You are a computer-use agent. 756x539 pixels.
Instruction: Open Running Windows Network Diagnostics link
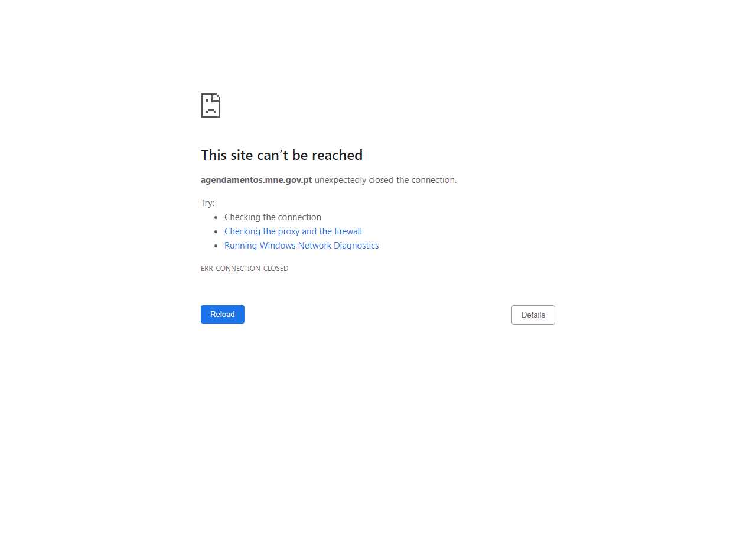(x=302, y=246)
